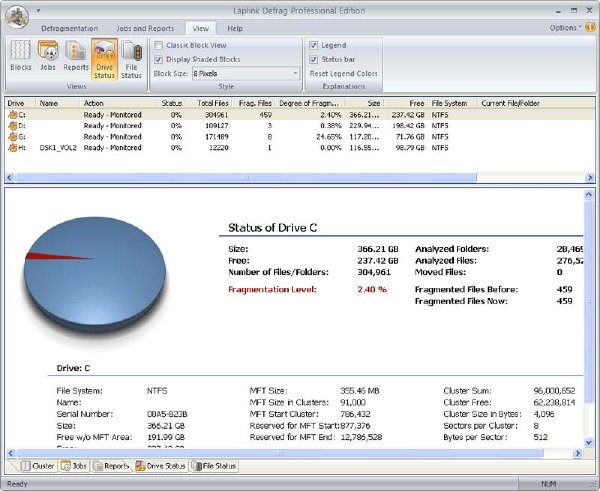Click drive G: icon in drive list
Viewport: 600px width, 491px height.
(13, 137)
